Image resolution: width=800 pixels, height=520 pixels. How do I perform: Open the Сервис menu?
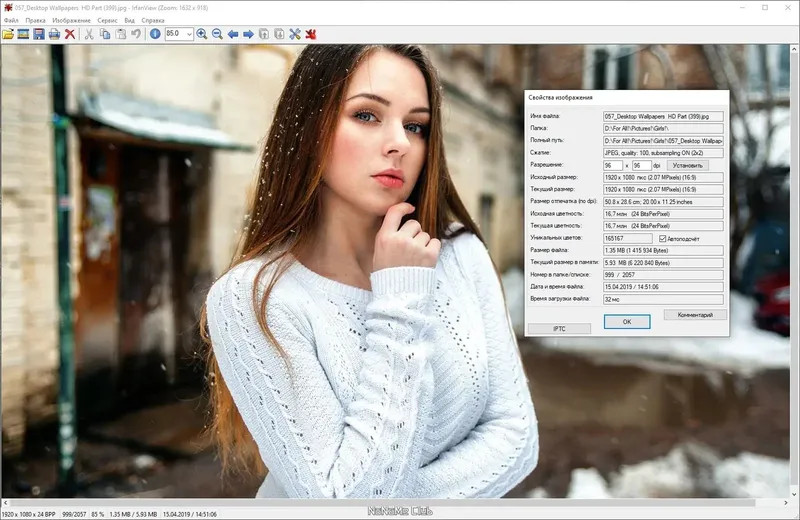click(107, 20)
